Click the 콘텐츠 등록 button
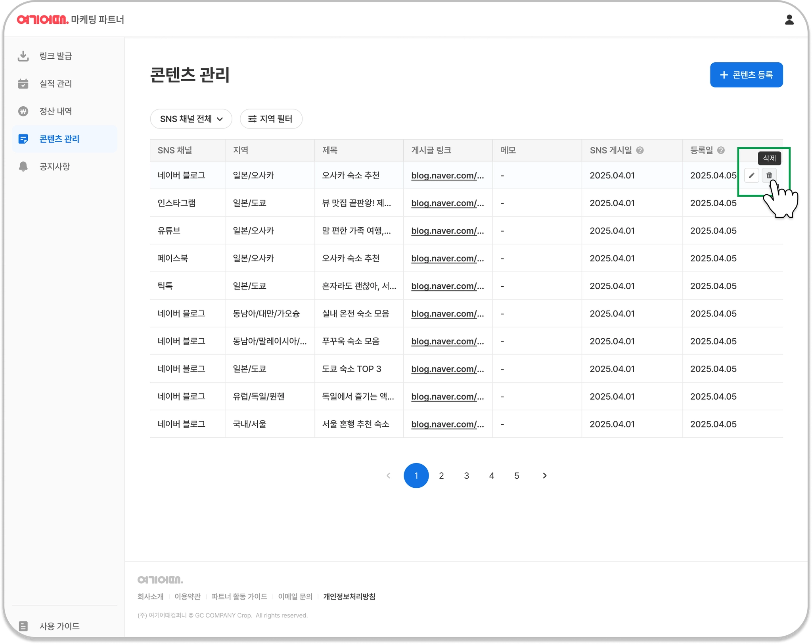The width and height of the screenshot is (812, 644). coord(746,75)
